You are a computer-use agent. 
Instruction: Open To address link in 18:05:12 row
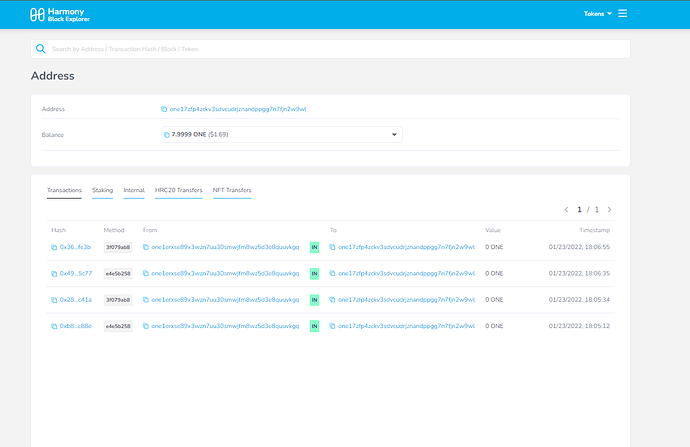tap(407, 326)
